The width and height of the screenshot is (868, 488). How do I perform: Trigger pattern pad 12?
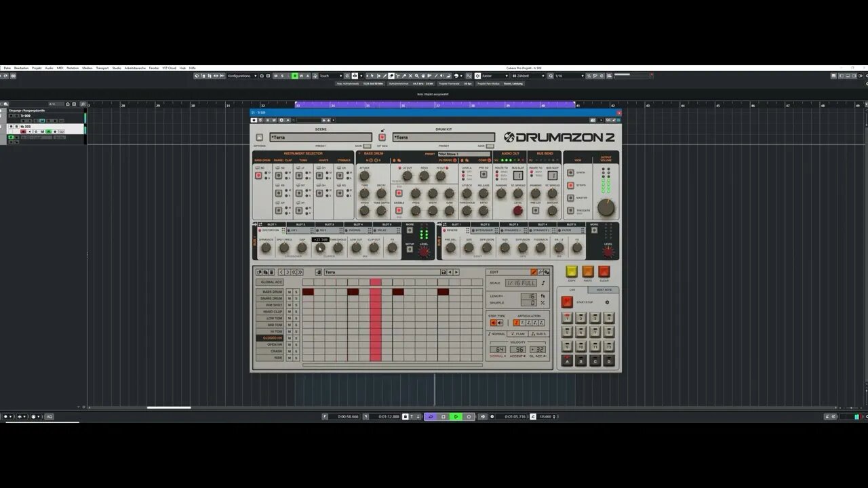click(610, 346)
